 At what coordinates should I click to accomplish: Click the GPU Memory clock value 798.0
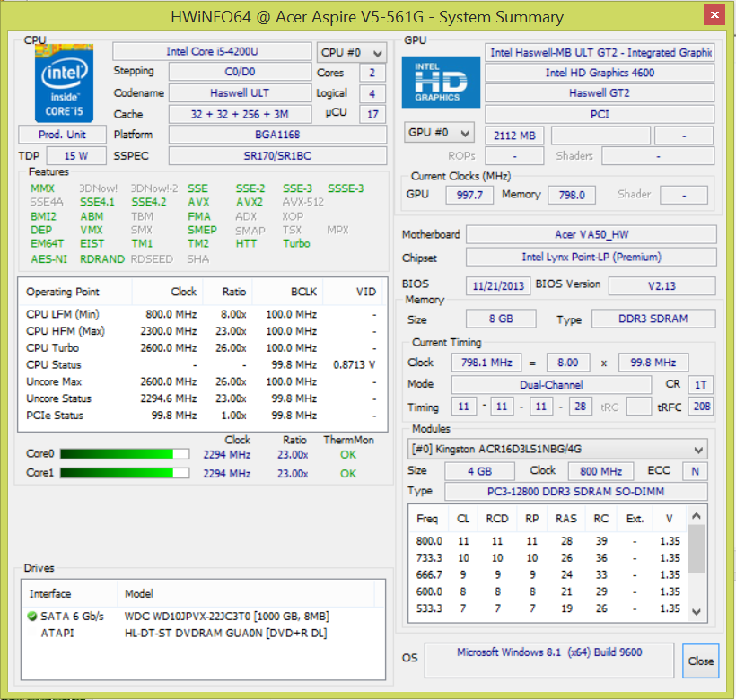tap(572, 195)
